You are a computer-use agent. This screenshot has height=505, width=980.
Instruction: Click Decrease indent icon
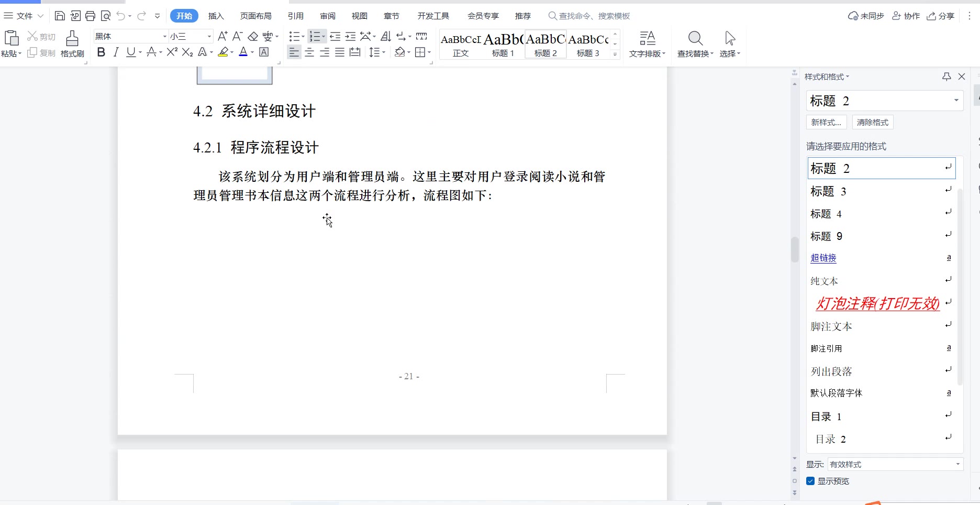pos(335,36)
